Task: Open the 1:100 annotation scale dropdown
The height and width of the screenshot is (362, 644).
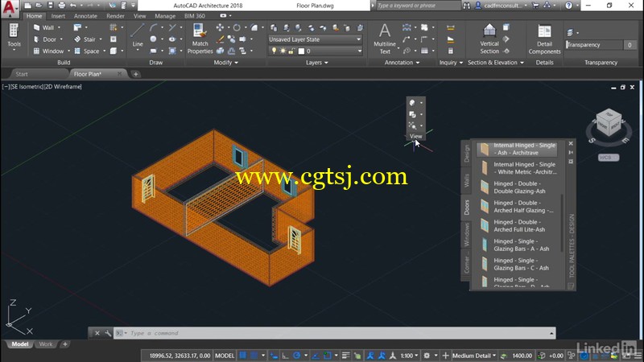Action: click(410, 356)
